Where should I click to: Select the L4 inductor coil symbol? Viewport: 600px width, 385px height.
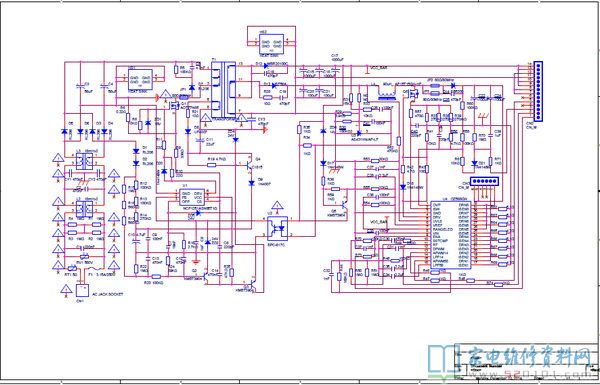(387, 94)
